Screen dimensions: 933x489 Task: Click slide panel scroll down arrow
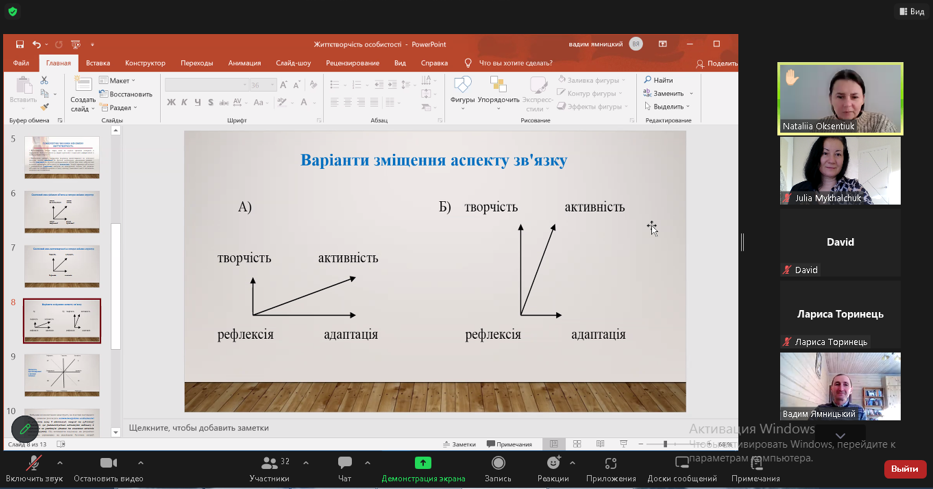click(115, 432)
